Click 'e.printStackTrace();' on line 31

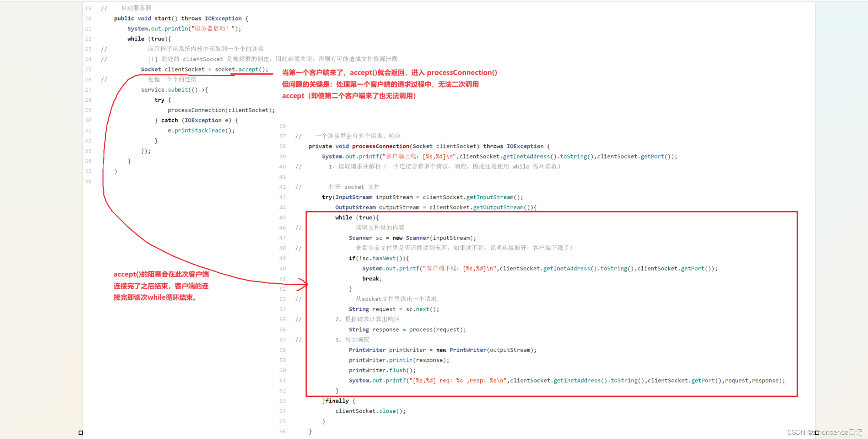(201, 130)
